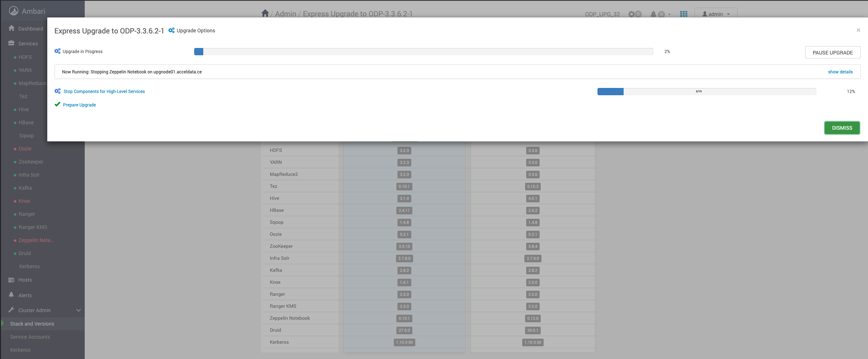Open Alerts page from sidebar

[25, 295]
